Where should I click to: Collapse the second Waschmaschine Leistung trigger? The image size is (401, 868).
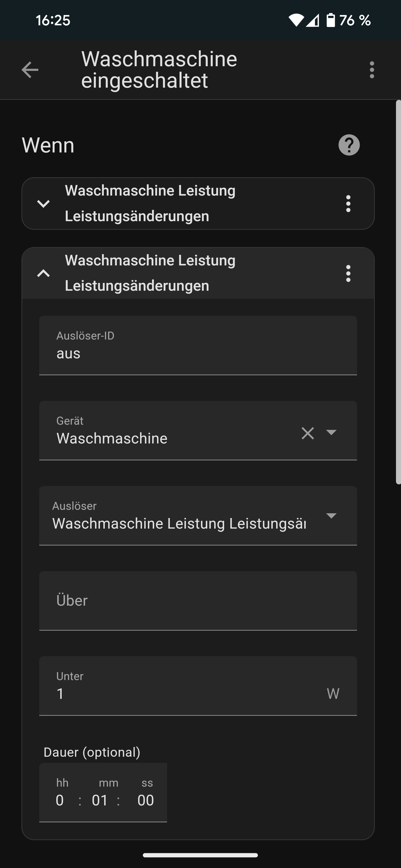(x=43, y=273)
